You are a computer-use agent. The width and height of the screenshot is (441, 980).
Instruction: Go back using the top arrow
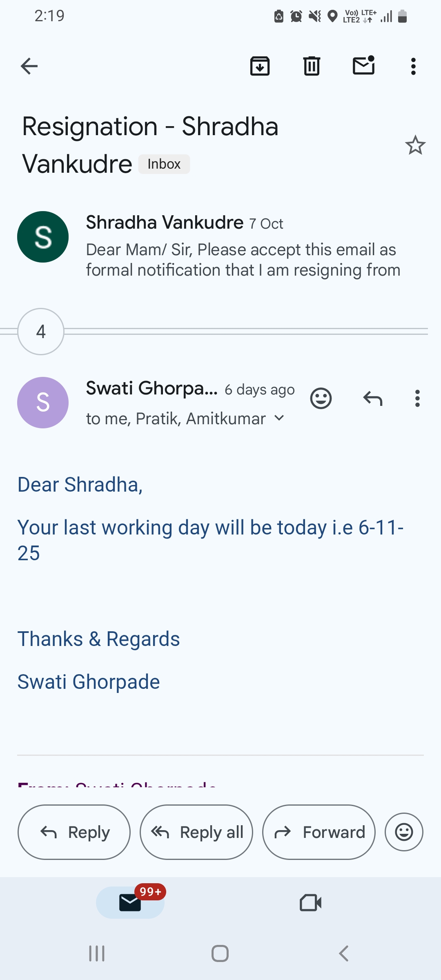point(29,66)
